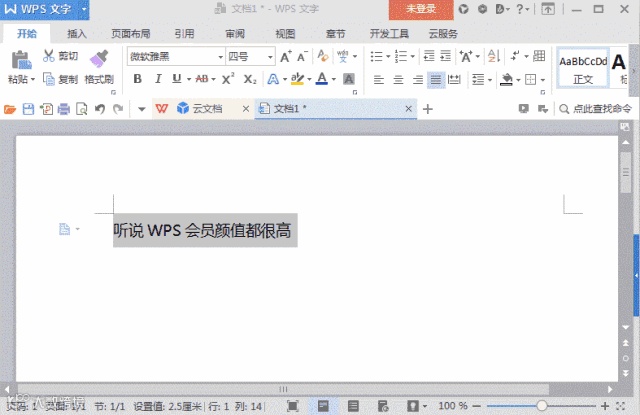Click the Web layout view icon in status bar
This screenshot has height=415, width=640.
tap(383, 406)
